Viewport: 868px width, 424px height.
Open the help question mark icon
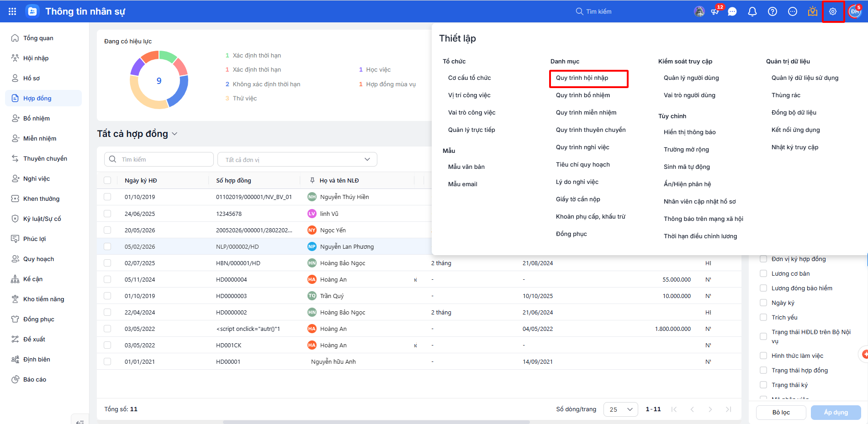773,11
